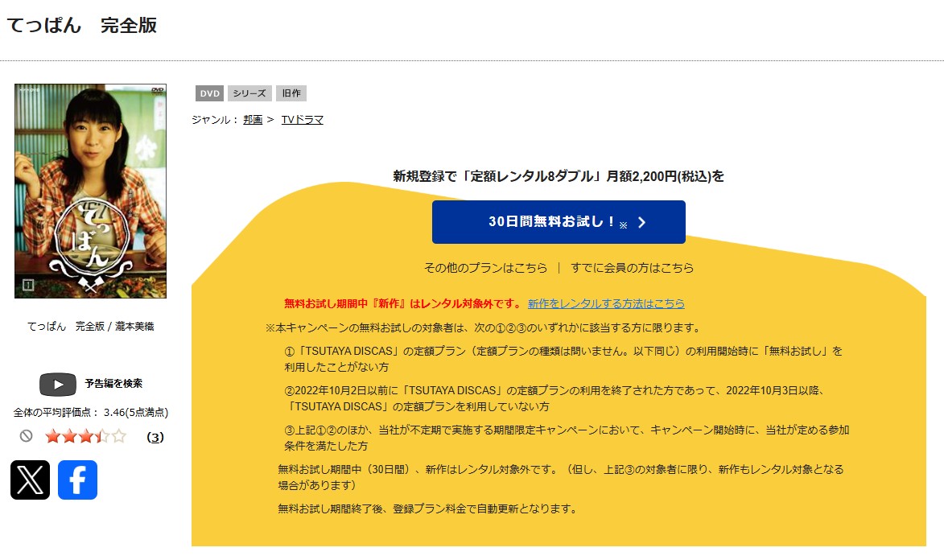Click the 全体の平均評価点: 3.46 text
Image resolution: width=944 pixels, height=560 pixels.
coord(91,413)
